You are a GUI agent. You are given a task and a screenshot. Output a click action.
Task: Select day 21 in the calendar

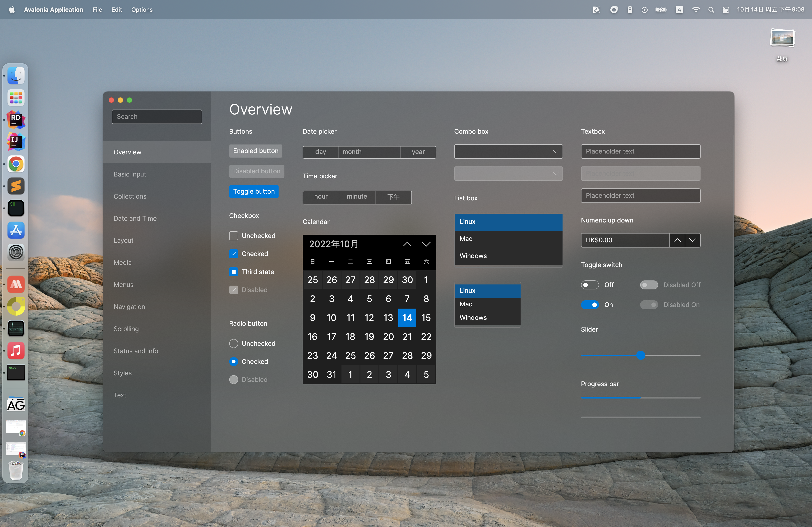(407, 337)
